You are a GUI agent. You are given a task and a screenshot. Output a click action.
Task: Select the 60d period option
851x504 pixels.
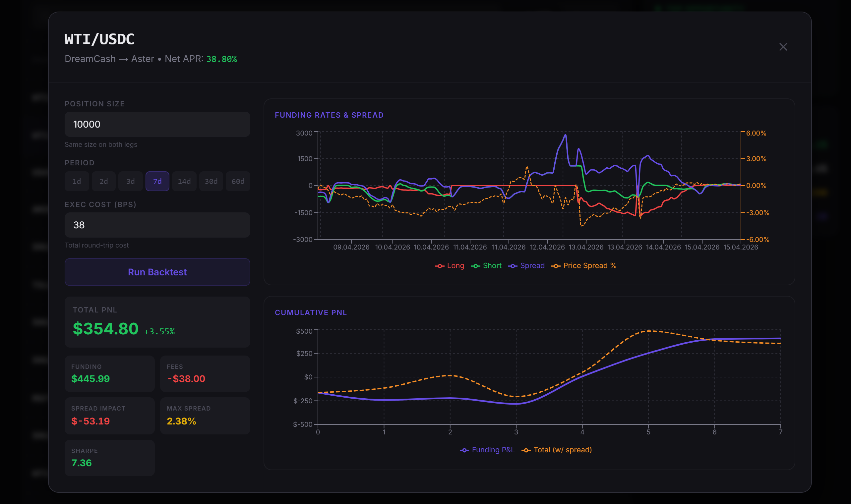[238, 181]
